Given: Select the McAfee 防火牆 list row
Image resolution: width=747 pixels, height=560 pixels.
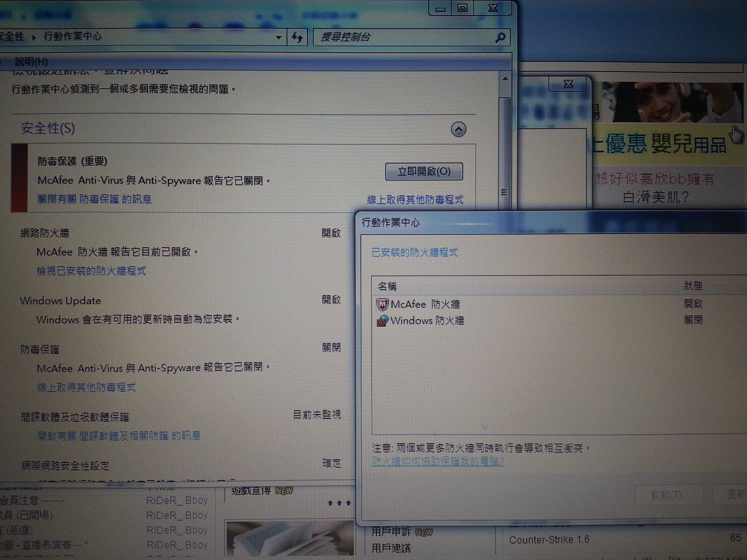Looking at the screenshot, I should pyautogui.click(x=425, y=304).
